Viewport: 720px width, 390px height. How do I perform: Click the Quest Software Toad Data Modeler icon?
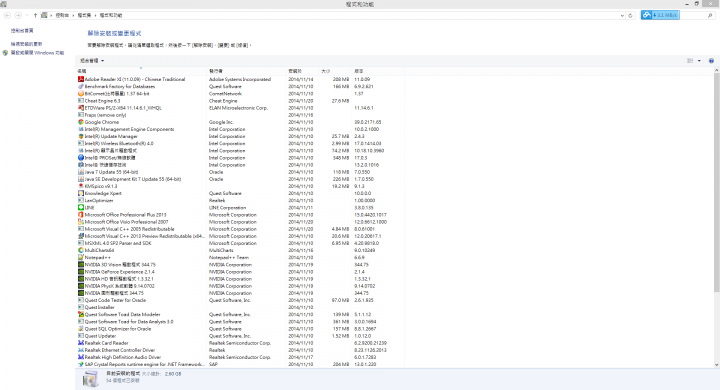(81, 314)
